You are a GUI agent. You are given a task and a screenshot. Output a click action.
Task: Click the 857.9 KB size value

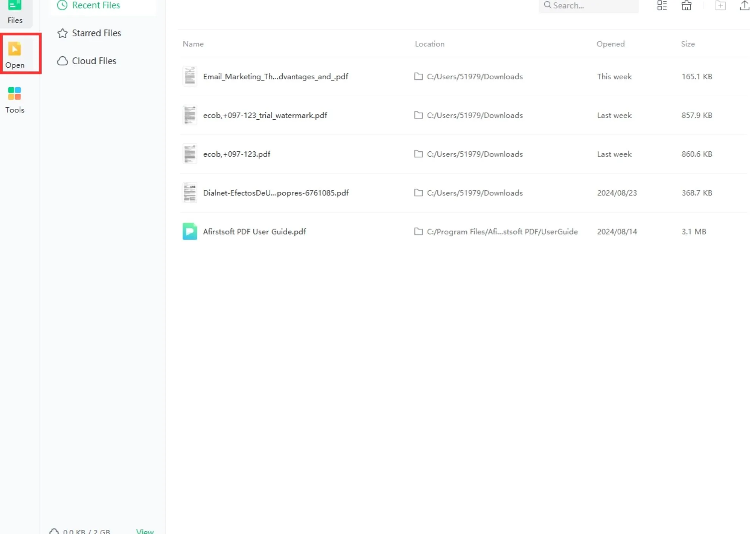[x=697, y=116]
